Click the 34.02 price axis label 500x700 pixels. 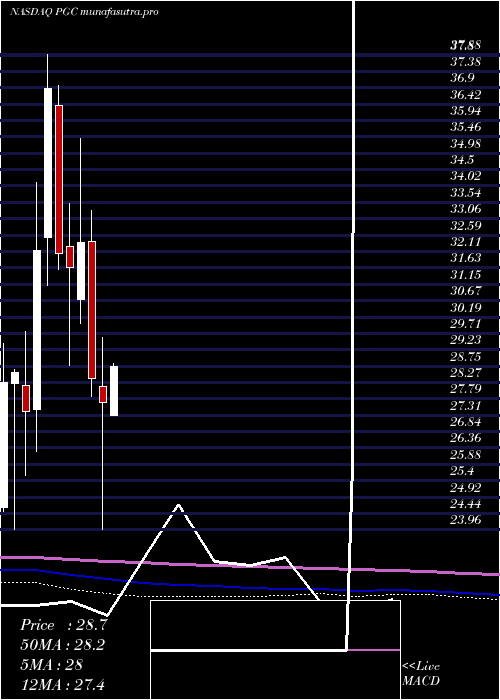click(x=465, y=176)
